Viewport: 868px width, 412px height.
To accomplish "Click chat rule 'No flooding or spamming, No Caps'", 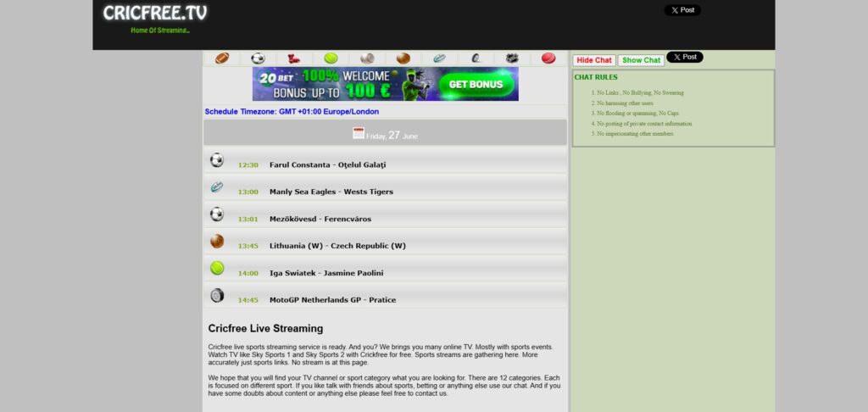I will 637,113.
